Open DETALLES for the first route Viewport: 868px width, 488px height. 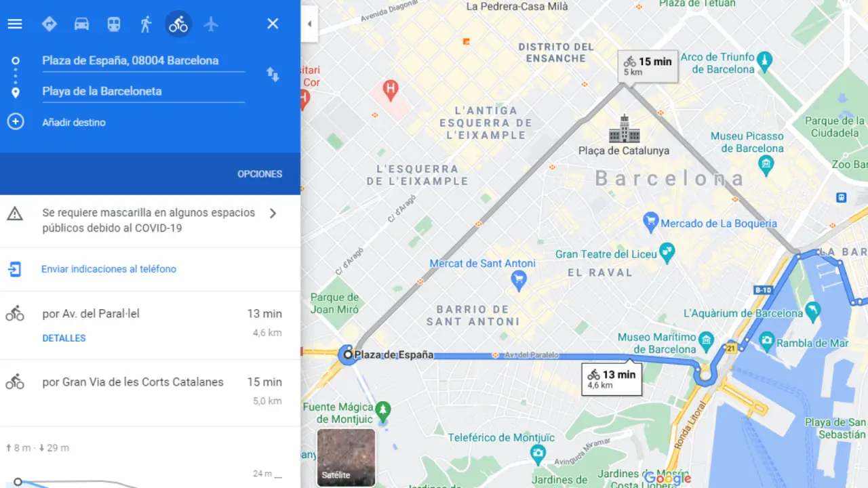pos(64,338)
